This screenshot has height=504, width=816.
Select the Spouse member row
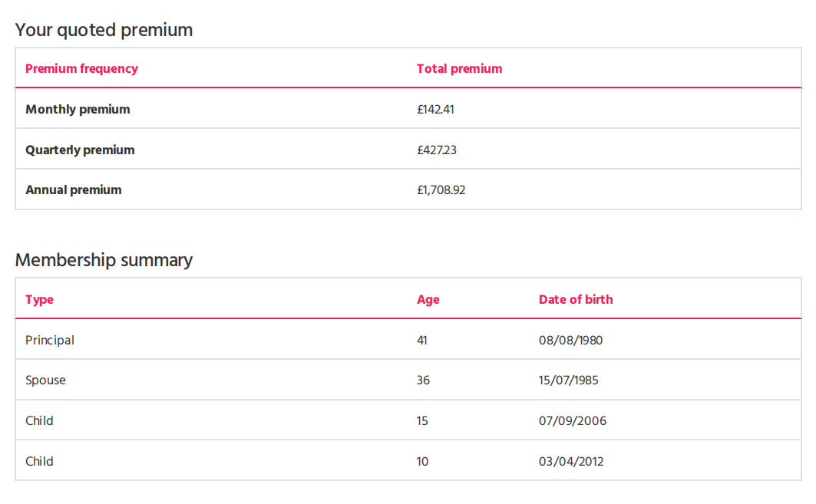[x=408, y=380]
